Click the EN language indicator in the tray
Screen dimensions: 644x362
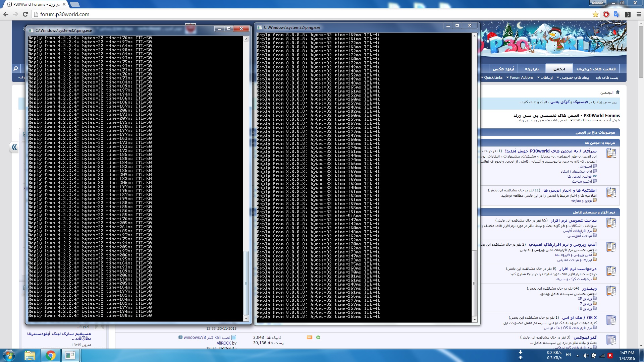568,355
